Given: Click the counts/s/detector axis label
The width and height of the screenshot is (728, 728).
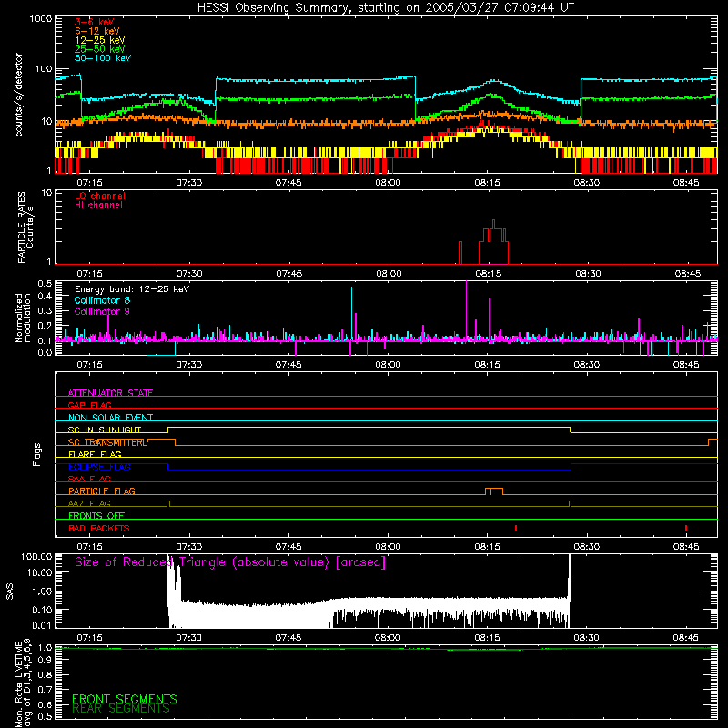Looking at the screenshot, I should (x=19, y=95).
